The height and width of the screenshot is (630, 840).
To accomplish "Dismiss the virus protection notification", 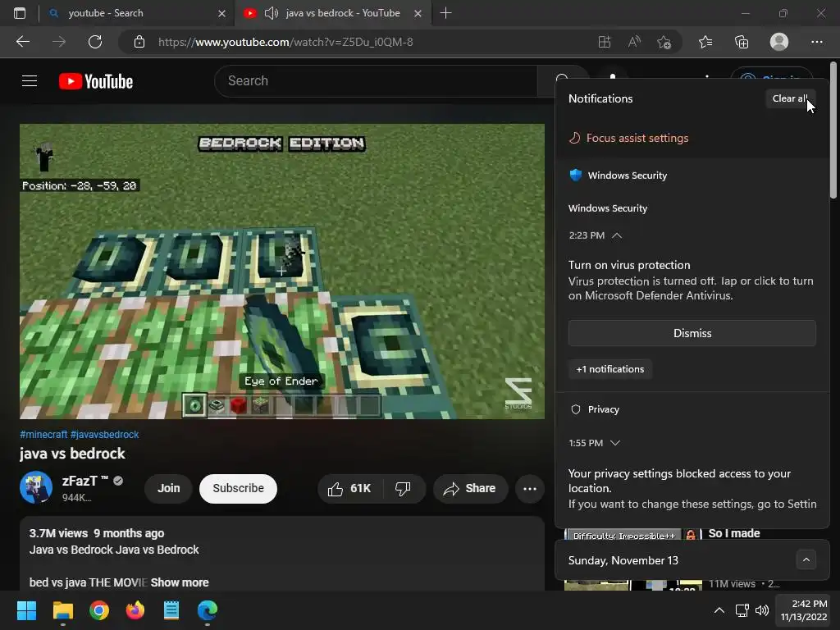I will [692, 333].
